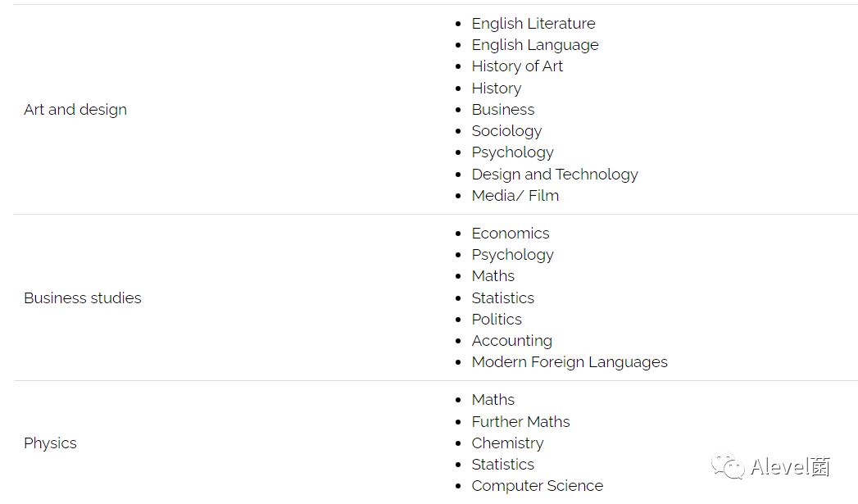858x504 pixels.
Task: Click Sociology in the Art and design row
Action: pyautogui.click(x=506, y=131)
